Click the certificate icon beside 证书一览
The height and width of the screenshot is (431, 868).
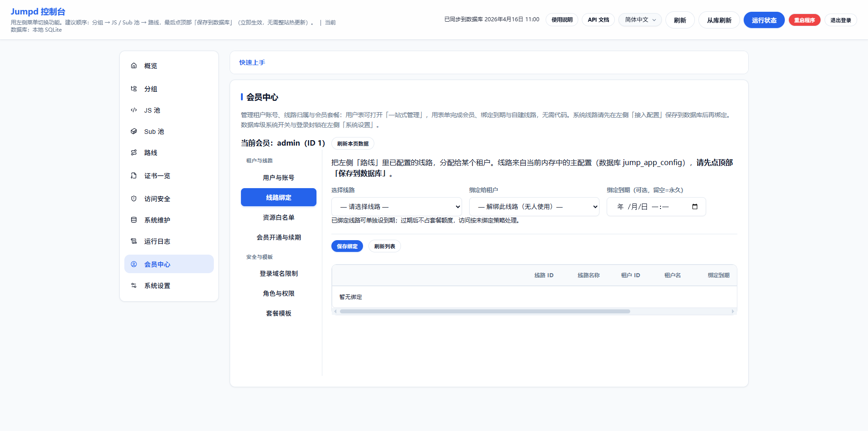pos(134,175)
